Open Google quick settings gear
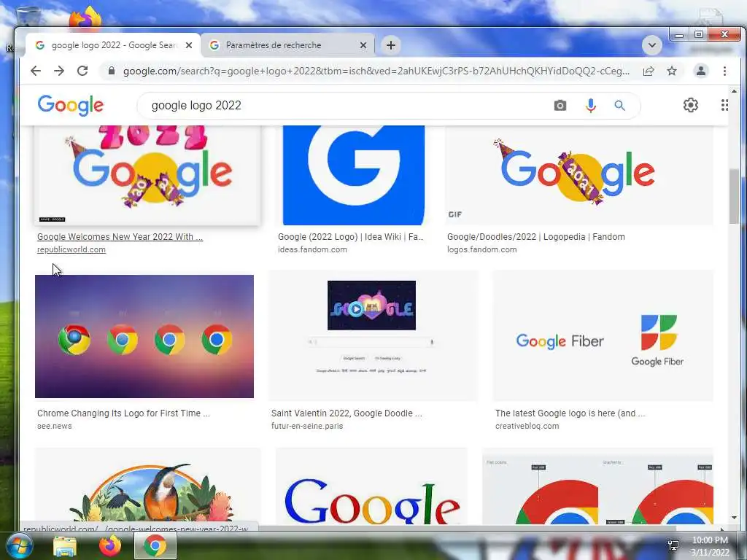The height and width of the screenshot is (560, 747). pyautogui.click(x=690, y=105)
